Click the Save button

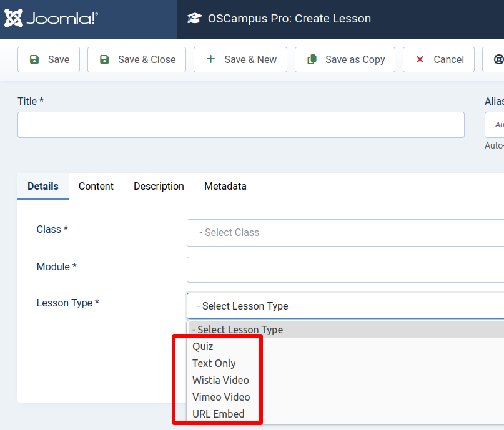point(49,59)
